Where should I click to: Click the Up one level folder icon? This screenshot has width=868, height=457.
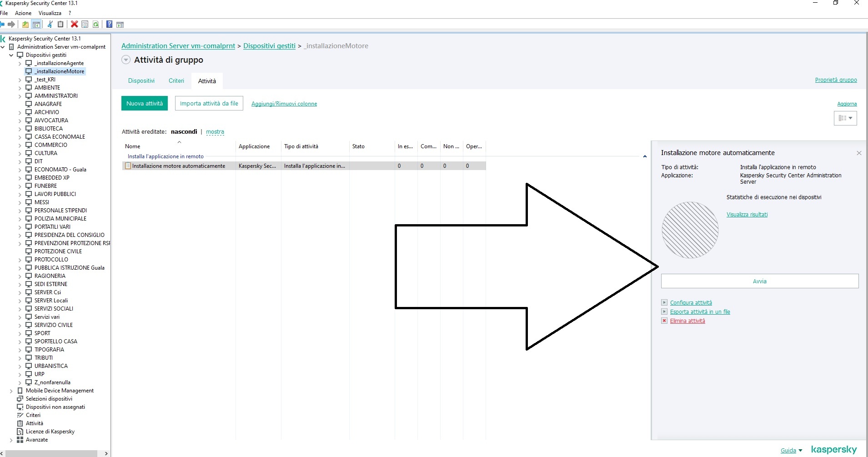point(25,24)
